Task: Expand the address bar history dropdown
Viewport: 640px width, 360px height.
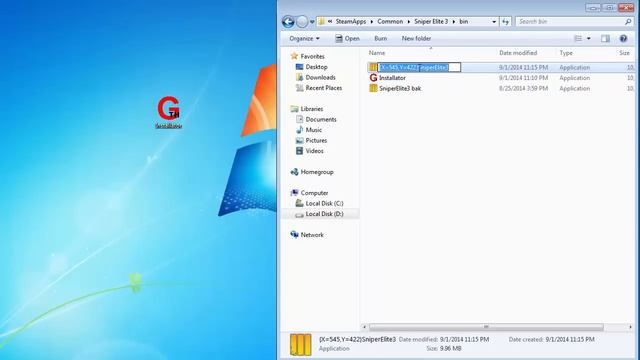Action: point(494,22)
